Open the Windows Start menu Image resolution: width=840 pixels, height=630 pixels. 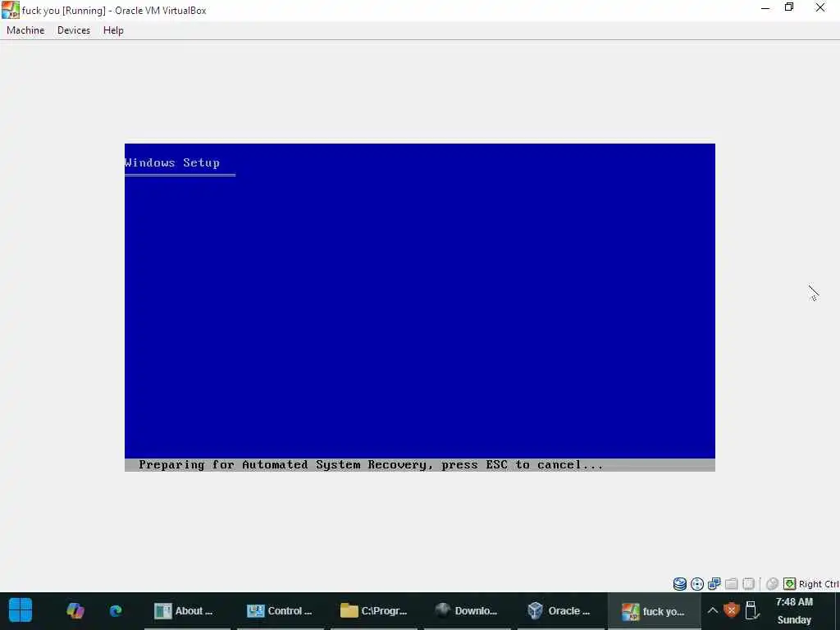[21, 610]
